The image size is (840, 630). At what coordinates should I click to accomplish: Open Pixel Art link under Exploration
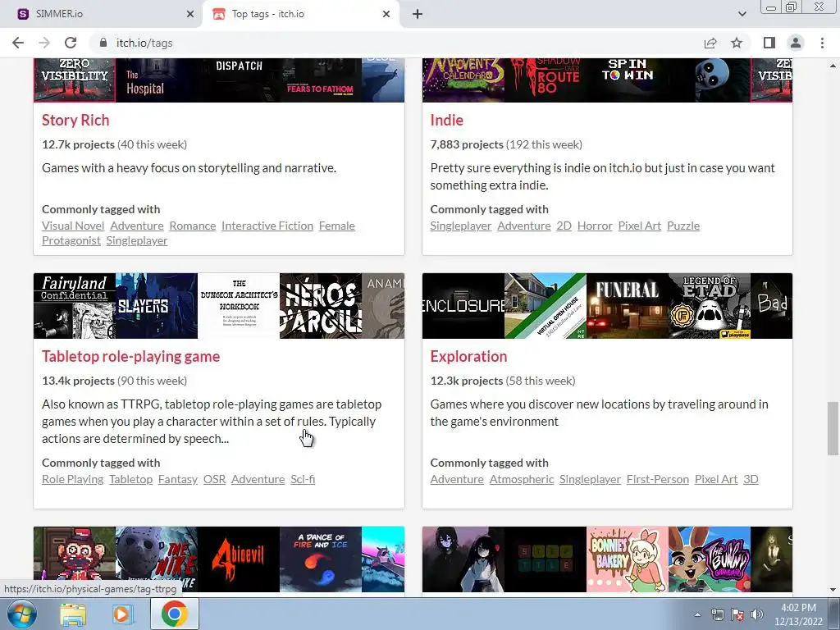715,479
